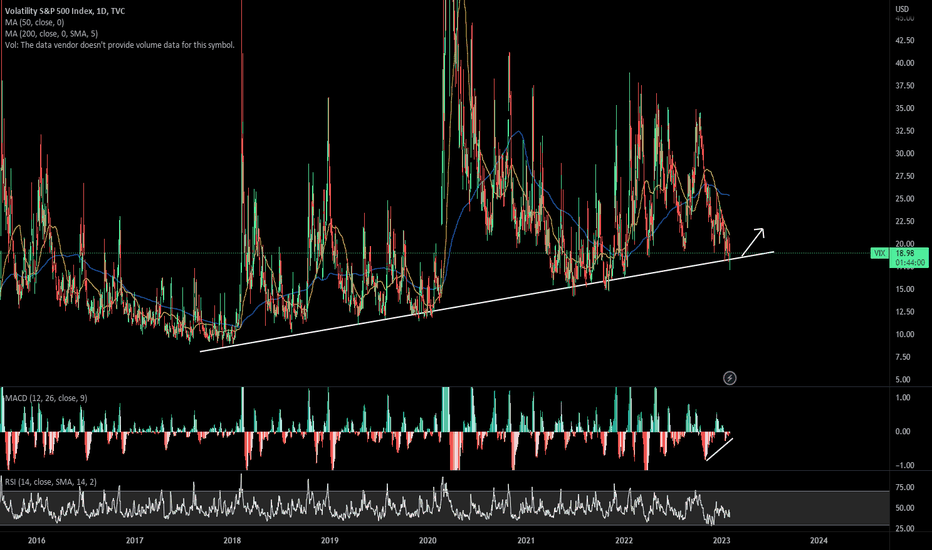Click the 2022 label on time axis

coord(624,540)
